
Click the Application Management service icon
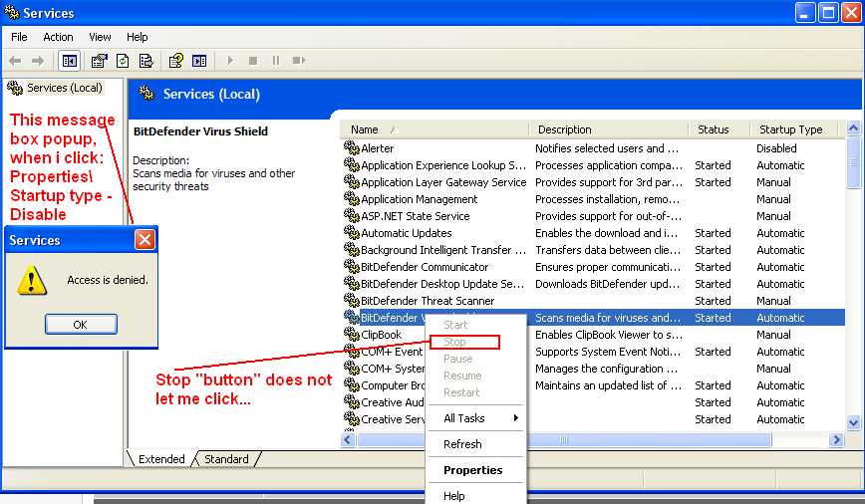tap(352, 198)
